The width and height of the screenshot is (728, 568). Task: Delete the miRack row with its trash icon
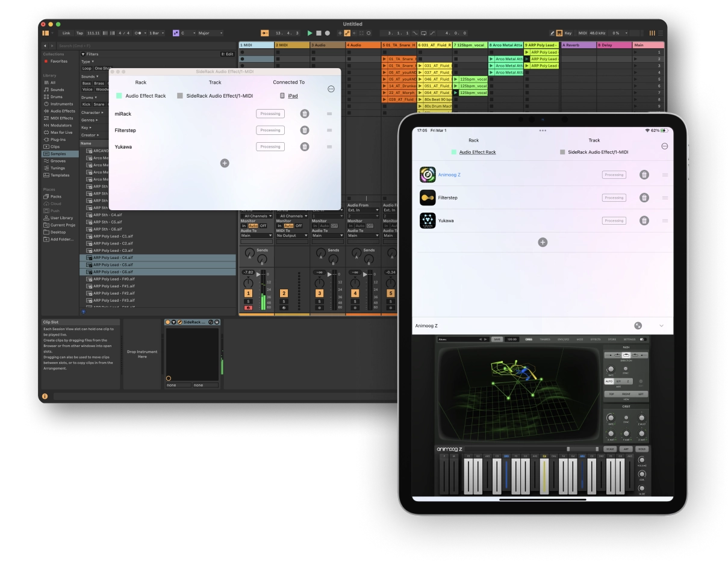click(305, 114)
